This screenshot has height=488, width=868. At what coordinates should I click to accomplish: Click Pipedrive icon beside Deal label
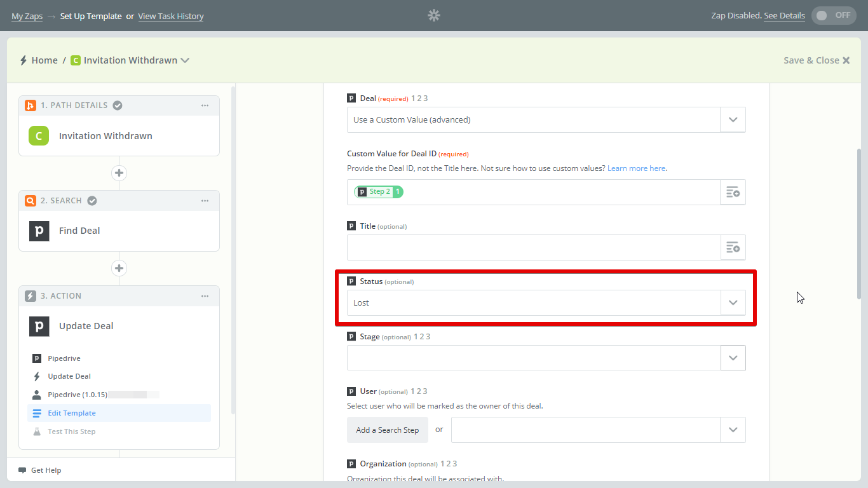pos(351,98)
